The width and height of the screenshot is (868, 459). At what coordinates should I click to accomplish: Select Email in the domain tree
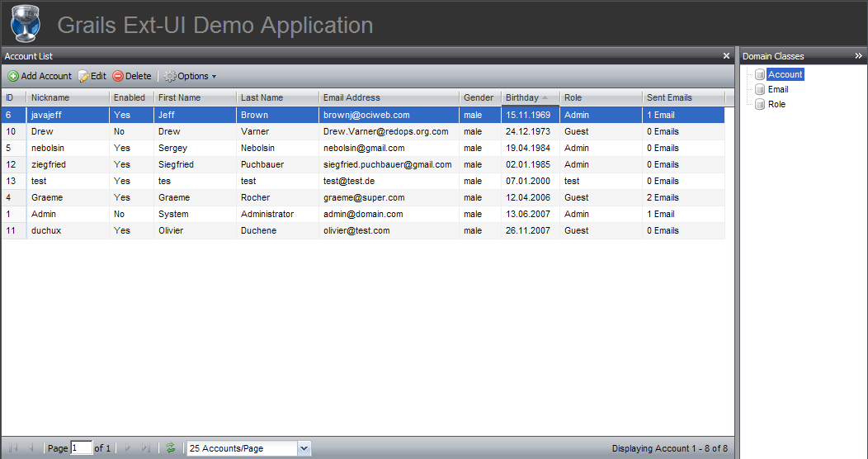[x=777, y=89]
